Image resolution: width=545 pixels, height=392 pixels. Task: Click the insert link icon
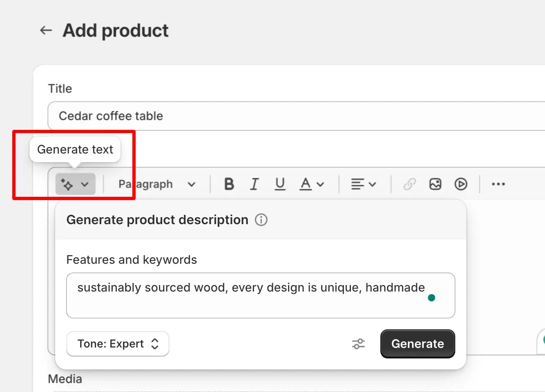[410, 184]
